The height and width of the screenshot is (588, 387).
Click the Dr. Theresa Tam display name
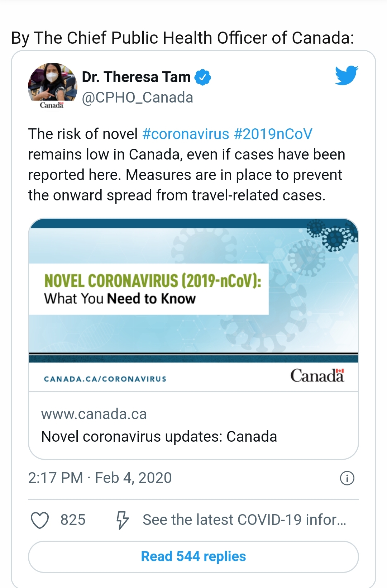point(136,77)
